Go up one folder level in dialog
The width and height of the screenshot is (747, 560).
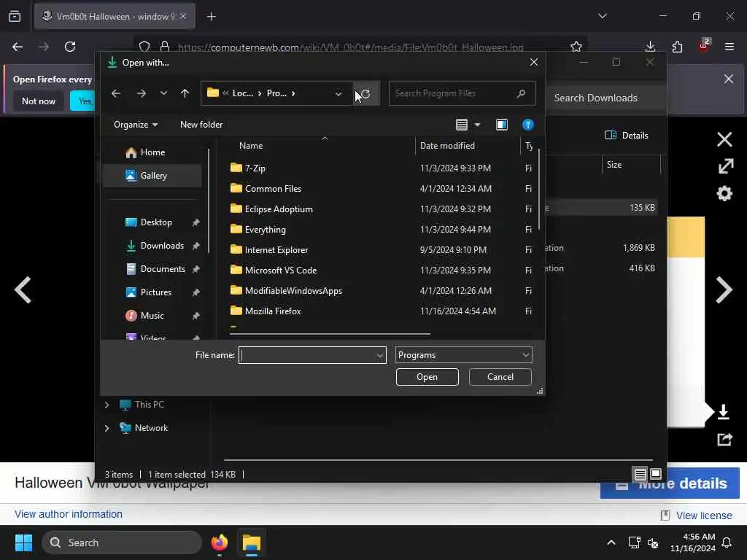pyautogui.click(x=185, y=93)
